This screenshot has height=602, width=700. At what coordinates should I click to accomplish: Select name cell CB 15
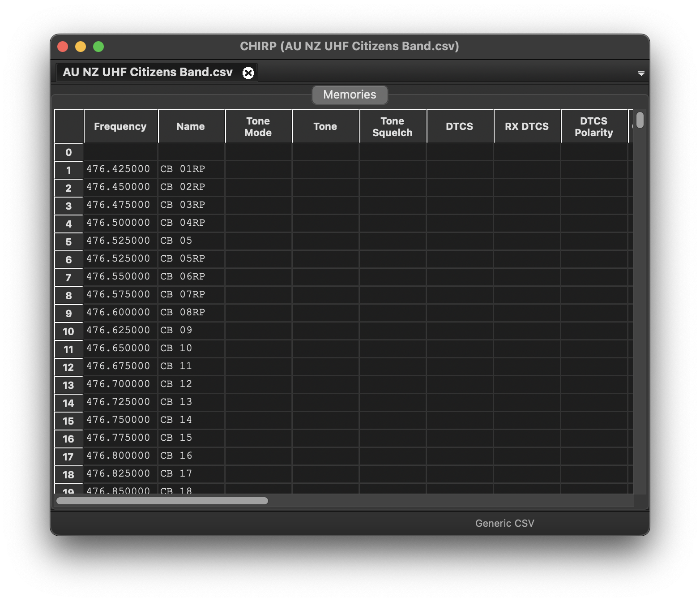pos(192,438)
